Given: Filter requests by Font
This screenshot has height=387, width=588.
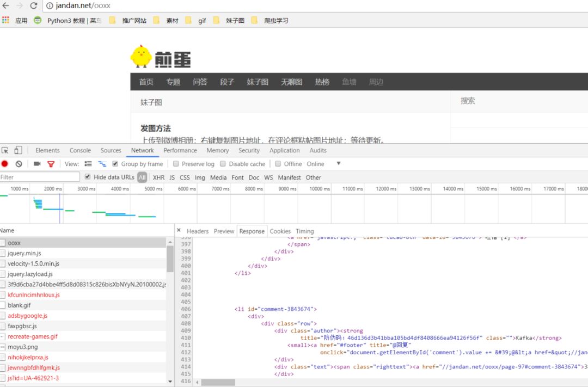Looking at the screenshot, I should click(x=238, y=177).
